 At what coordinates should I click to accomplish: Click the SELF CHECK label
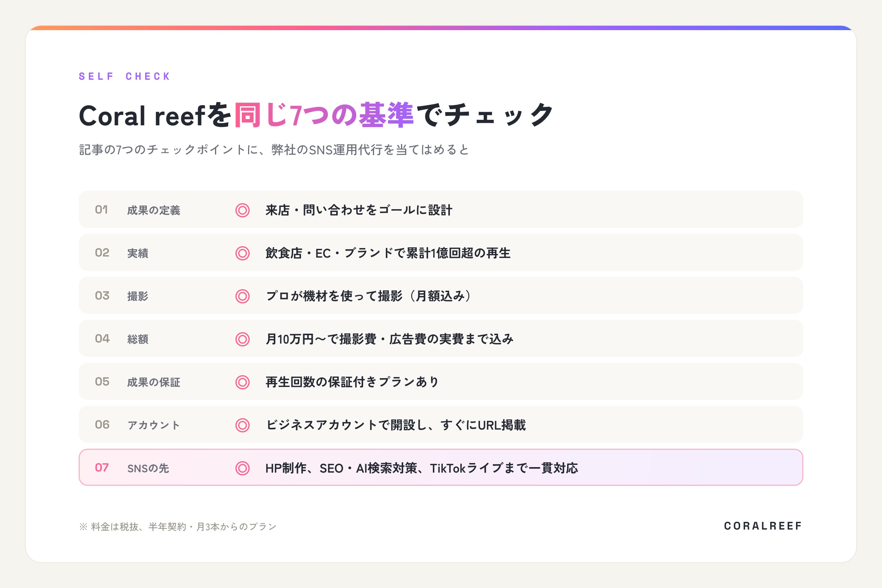tap(125, 76)
